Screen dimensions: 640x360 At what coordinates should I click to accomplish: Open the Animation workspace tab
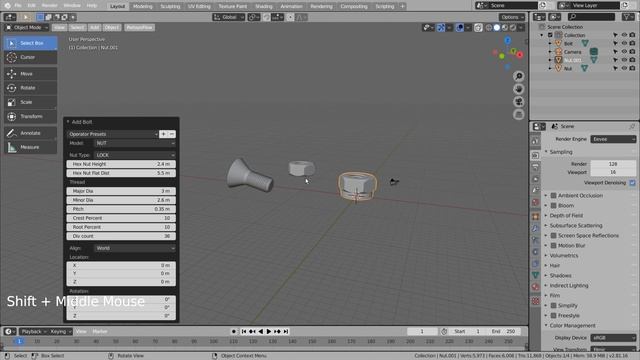pos(291,6)
